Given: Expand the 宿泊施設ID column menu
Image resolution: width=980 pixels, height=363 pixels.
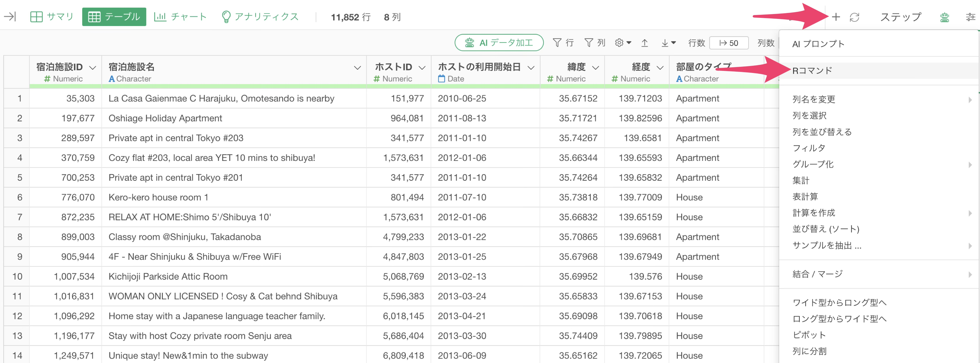Looking at the screenshot, I should tap(92, 68).
